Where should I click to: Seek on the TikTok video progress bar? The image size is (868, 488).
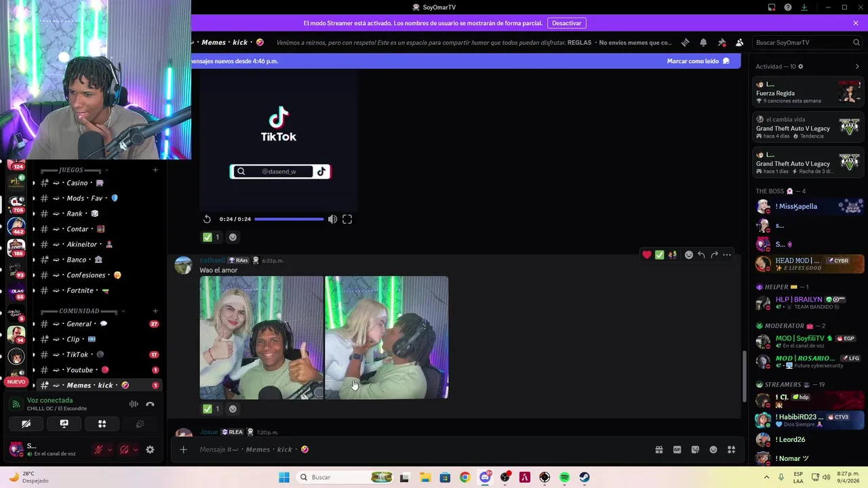(x=289, y=219)
